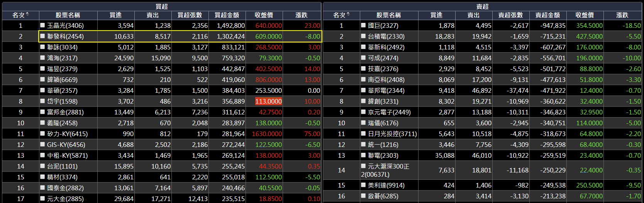Open stock 華邦電(2344)

pos(386,90)
